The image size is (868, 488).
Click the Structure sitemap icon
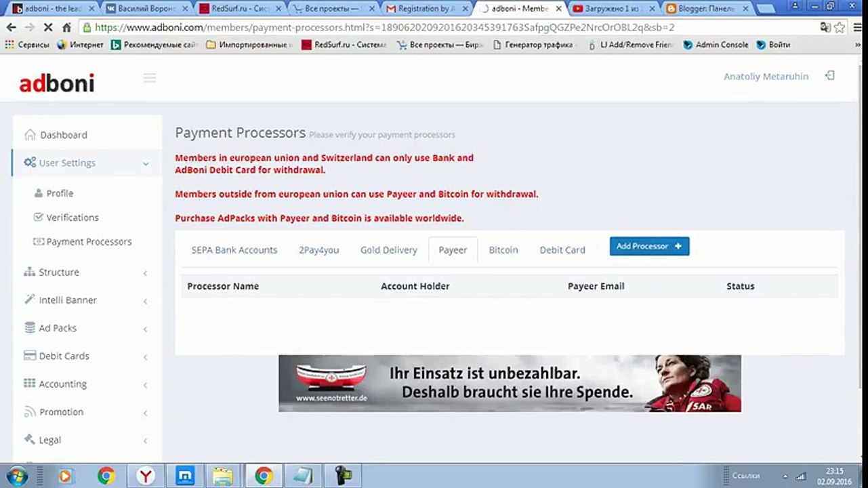(x=30, y=272)
